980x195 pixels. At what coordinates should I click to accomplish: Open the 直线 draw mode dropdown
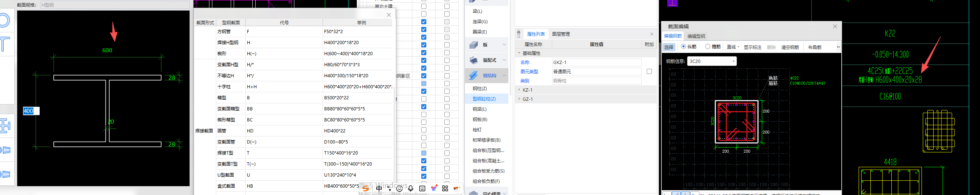[x=738, y=47]
